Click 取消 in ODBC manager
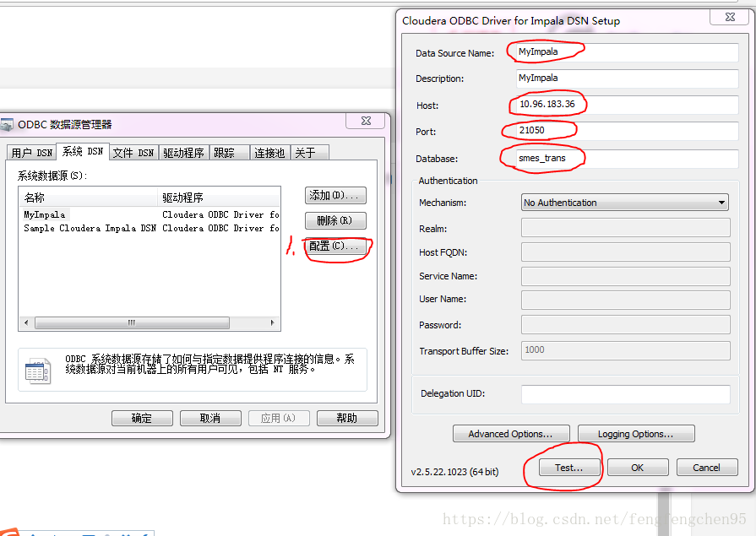Viewport: 756px width, 536px height. point(210,418)
